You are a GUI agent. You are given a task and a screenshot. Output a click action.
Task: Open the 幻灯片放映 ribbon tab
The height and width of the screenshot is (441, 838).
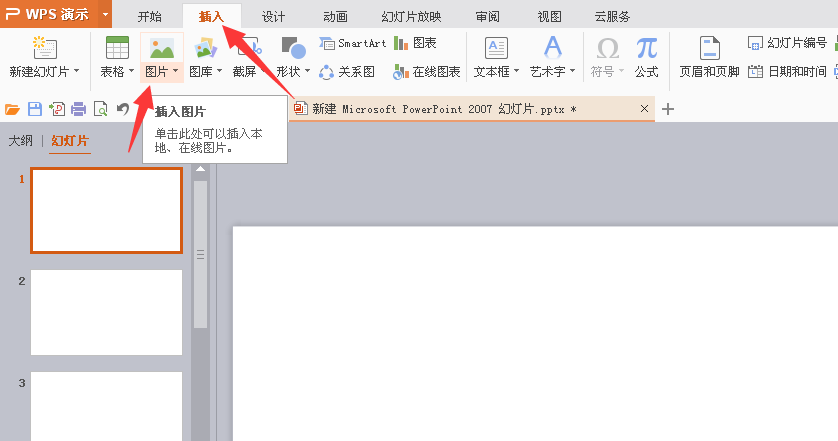[x=412, y=17]
